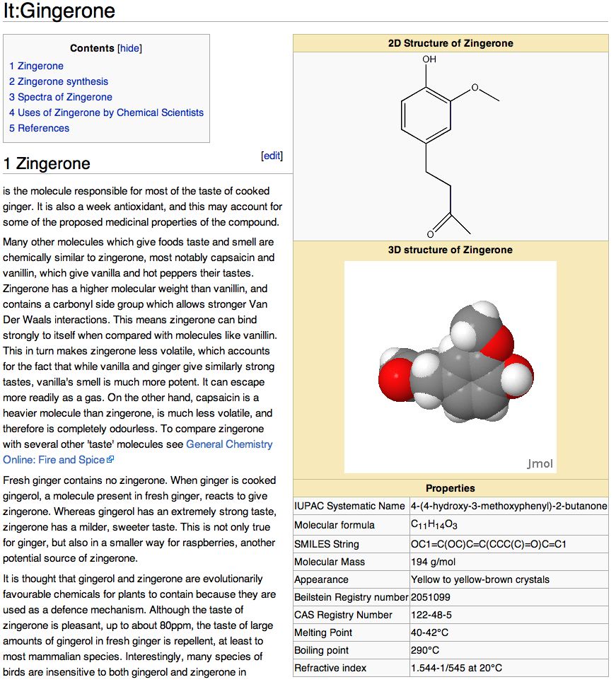The height and width of the screenshot is (682, 616).
Task: Jump to References section
Action: click(x=39, y=128)
